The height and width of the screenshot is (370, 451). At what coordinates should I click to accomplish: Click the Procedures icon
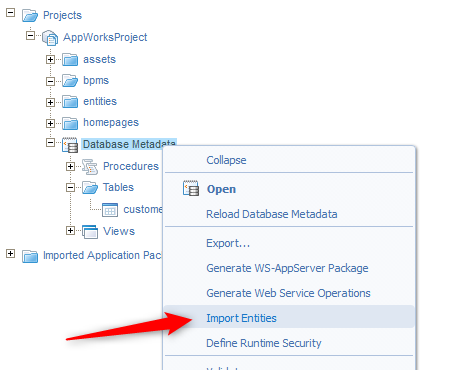pyautogui.click(x=90, y=166)
